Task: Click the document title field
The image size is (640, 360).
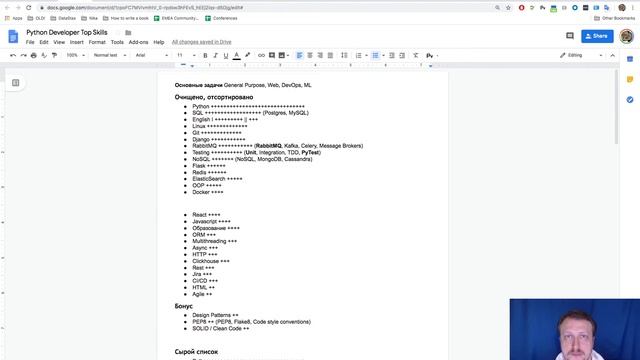Action: [x=67, y=32]
